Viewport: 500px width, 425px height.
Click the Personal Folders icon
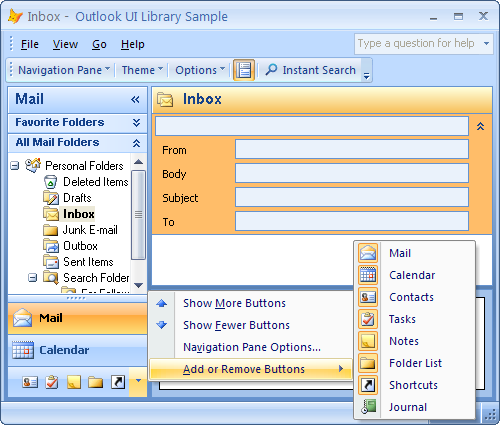pos(33,165)
